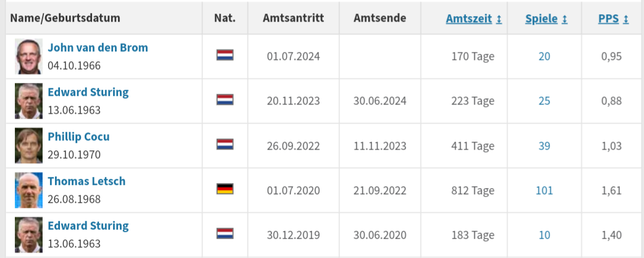Viewport: 644px width, 258px height.
Task: Sort table by Spiele column header
Action: (x=541, y=19)
